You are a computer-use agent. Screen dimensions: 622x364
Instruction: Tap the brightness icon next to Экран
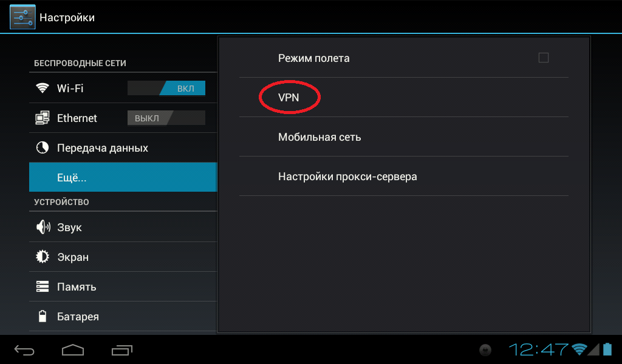pos(43,257)
